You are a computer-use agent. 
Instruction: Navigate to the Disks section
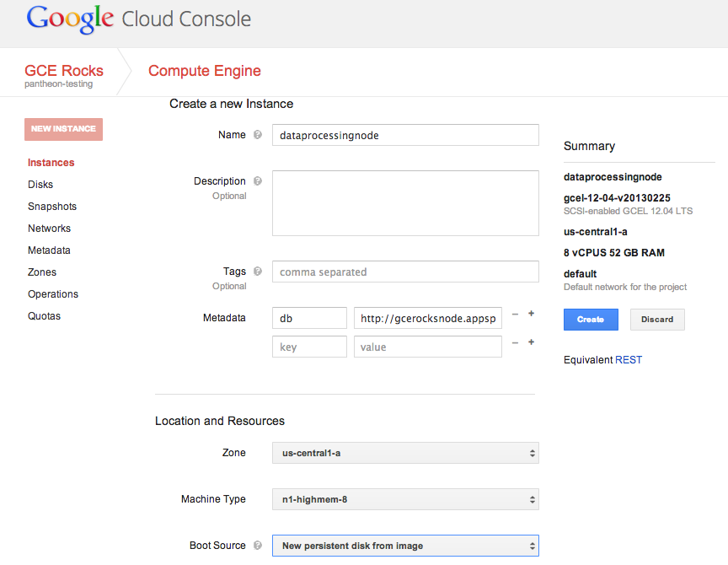point(40,184)
